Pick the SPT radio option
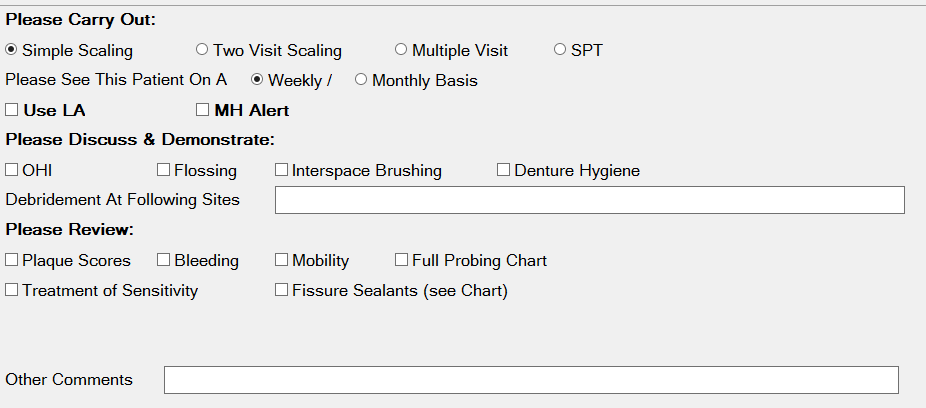 [x=560, y=50]
